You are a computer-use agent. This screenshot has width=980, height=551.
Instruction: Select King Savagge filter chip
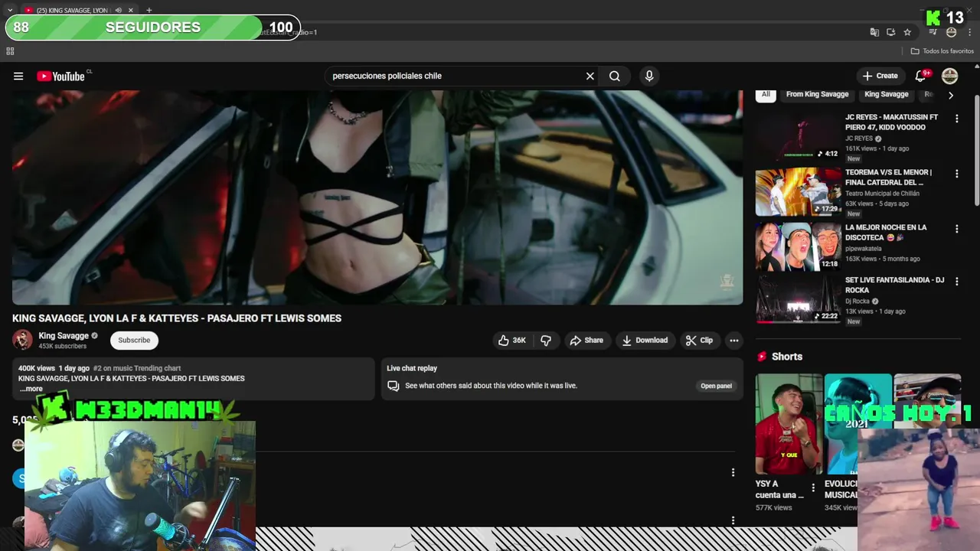pyautogui.click(x=886, y=94)
